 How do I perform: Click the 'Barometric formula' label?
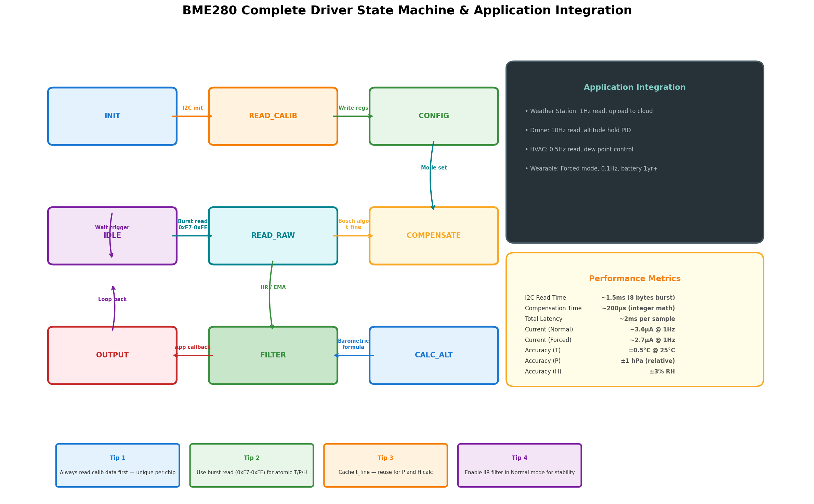coord(353,344)
